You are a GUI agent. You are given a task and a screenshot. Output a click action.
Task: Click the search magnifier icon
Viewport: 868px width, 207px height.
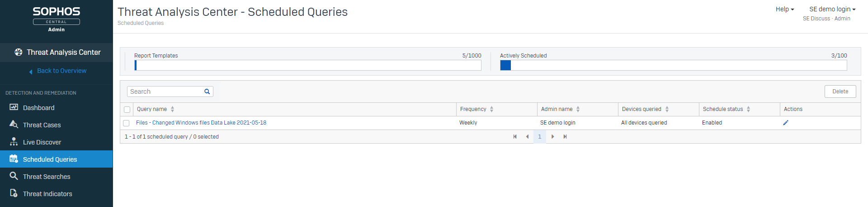tap(207, 91)
